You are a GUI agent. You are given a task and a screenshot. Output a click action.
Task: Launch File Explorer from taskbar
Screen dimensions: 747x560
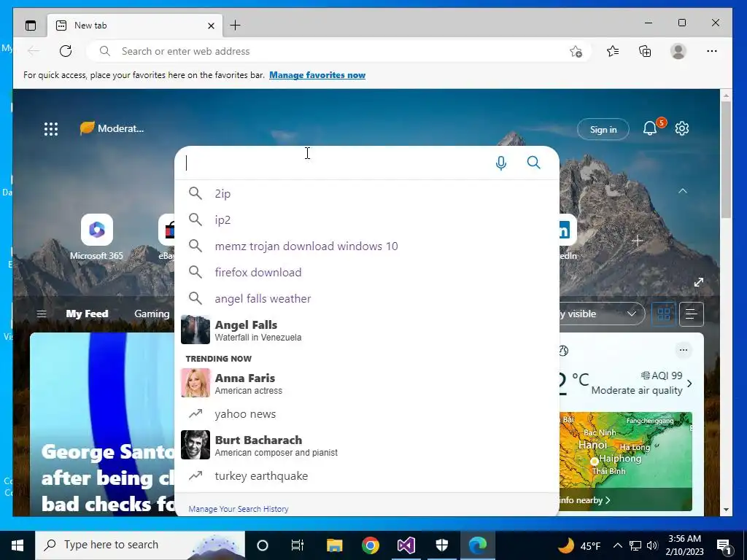pos(334,545)
